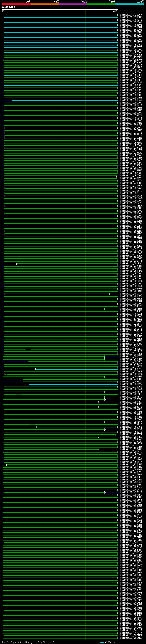
Task: Click the arrowhead ending the Q94CJ1 alignment
Action: [x=98, y=407]
